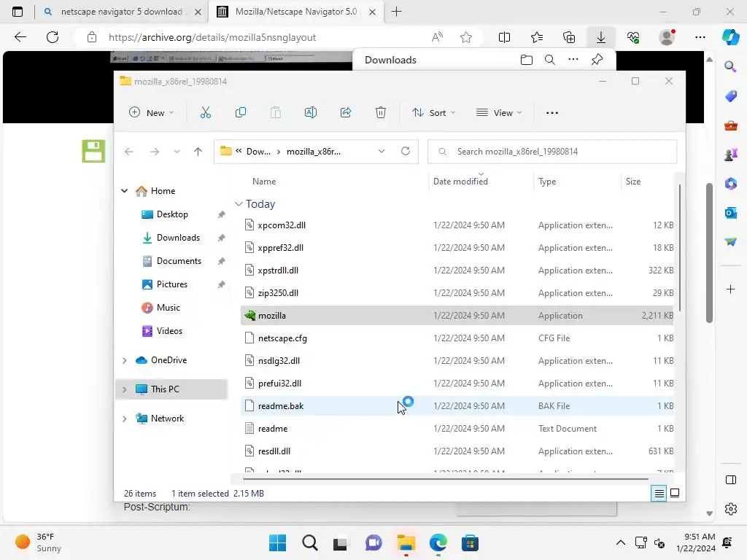Collapse the Today group

pyautogui.click(x=239, y=204)
